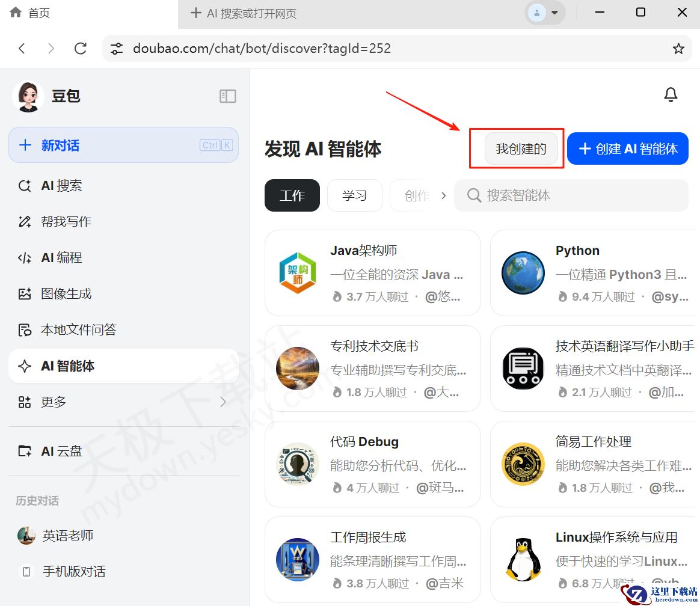The width and height of the screenshot is (700, 606).
Task: Open the 工作周报生成 agent title
Action: [368, 537]
